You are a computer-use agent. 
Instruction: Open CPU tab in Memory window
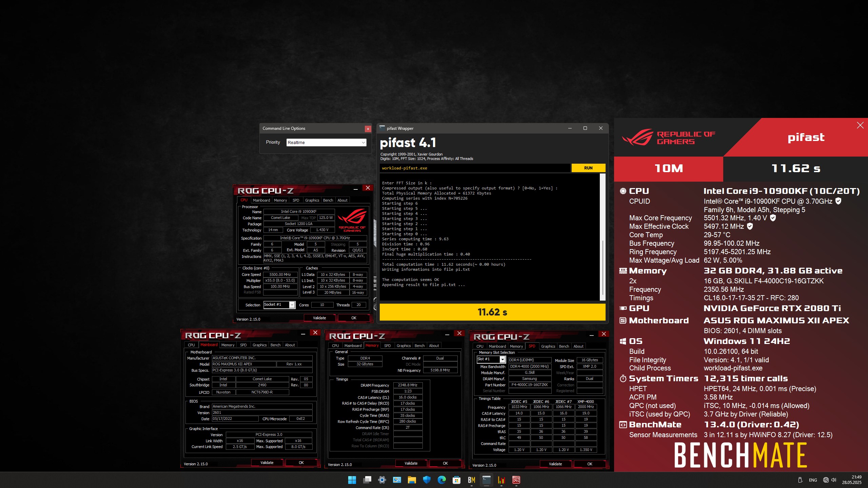[335, 346]
